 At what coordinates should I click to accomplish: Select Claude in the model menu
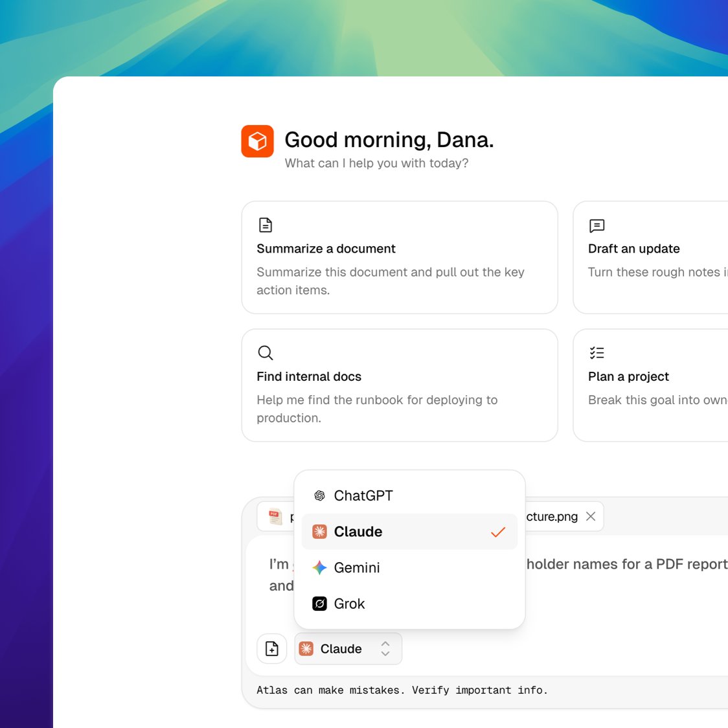(409, 532)
